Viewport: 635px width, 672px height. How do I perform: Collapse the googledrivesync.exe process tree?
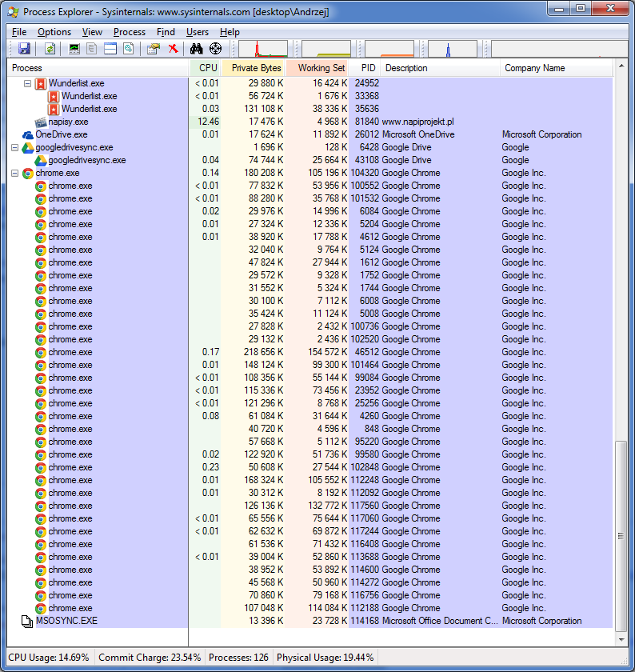point(14,147)
